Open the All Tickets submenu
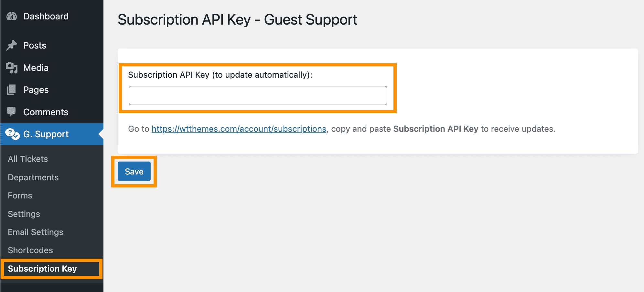This screenshot has height=292, width=644. pyautogui.click(x=28, y=159)
